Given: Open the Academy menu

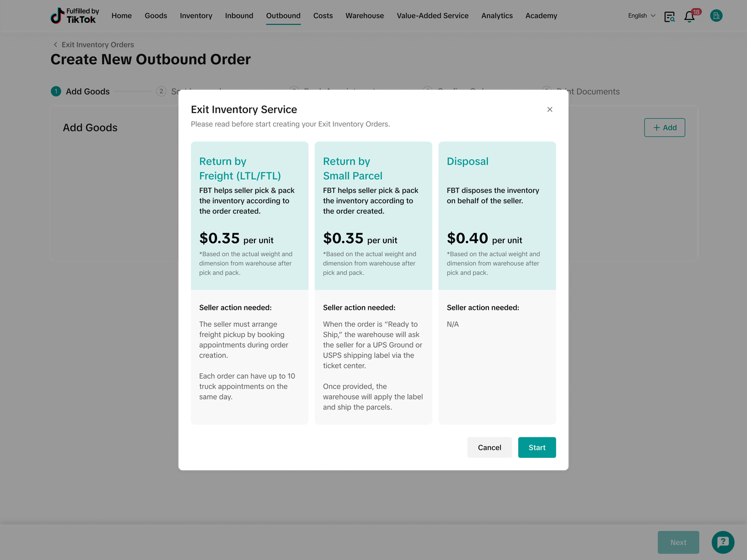Looking at the screenshot, I should tap(541, 16).
